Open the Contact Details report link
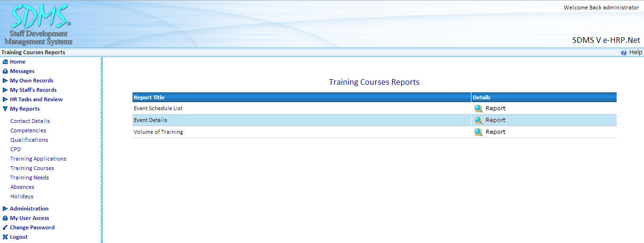 (30, 121)
